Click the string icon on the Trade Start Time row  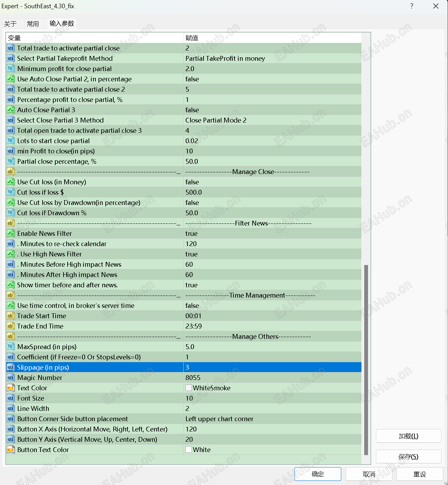(11, 316)
